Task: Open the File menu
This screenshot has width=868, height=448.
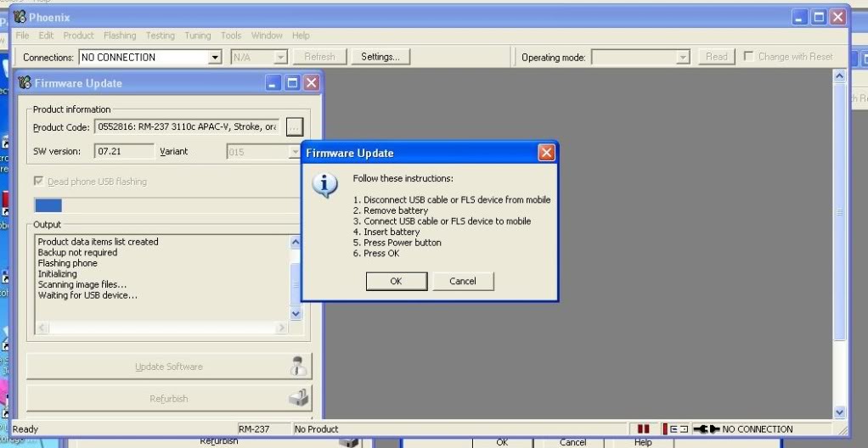Action: (x=22, y=36)
